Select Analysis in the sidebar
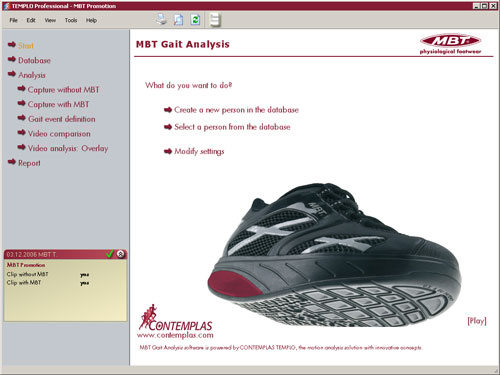500x375 pixels. click(32, 75)
